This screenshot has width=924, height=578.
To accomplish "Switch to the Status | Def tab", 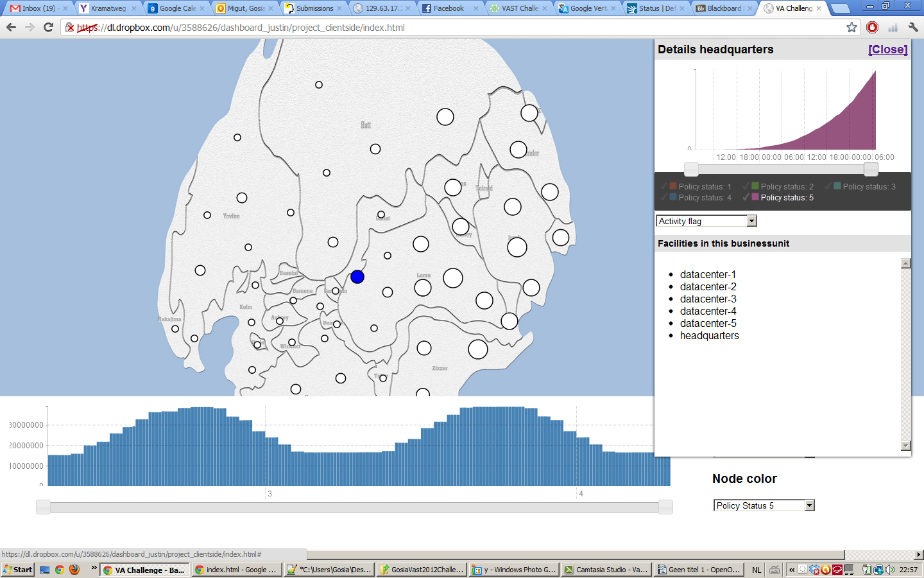I will (x=656, y=8).
